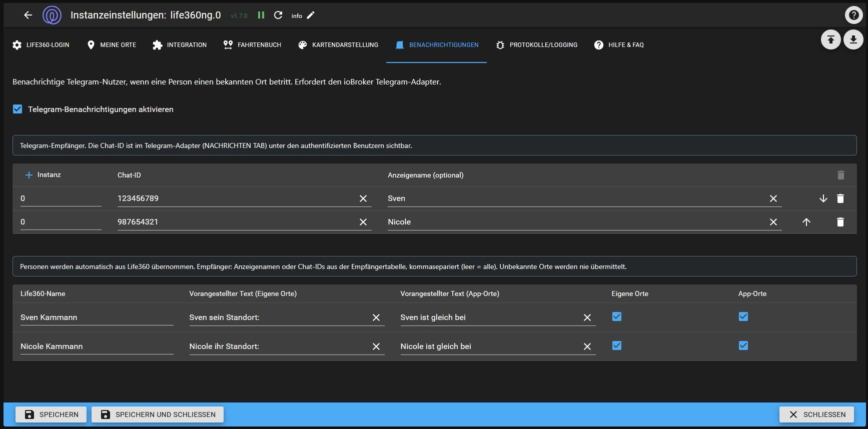Click the upload configuration icon

click(x=830, y=39)
